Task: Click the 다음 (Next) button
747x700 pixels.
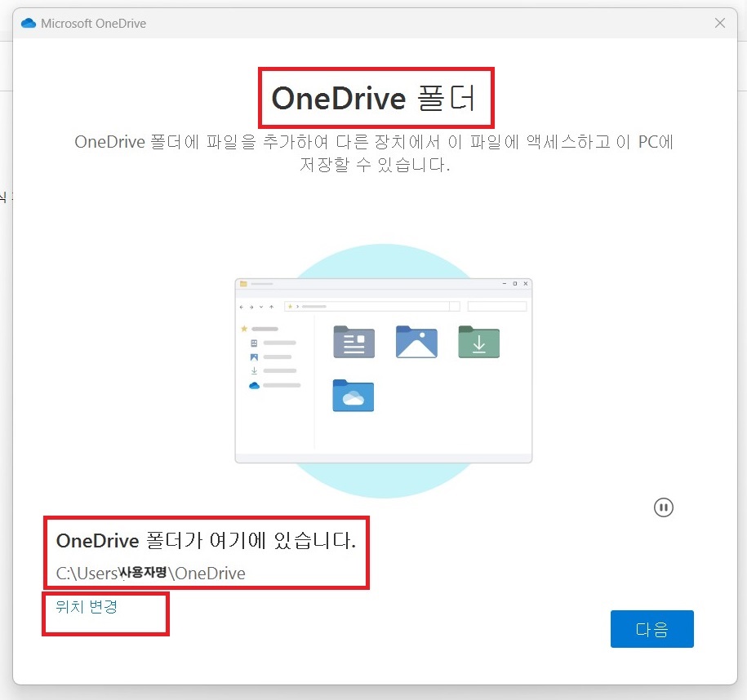Action: [x=651, y=628]
